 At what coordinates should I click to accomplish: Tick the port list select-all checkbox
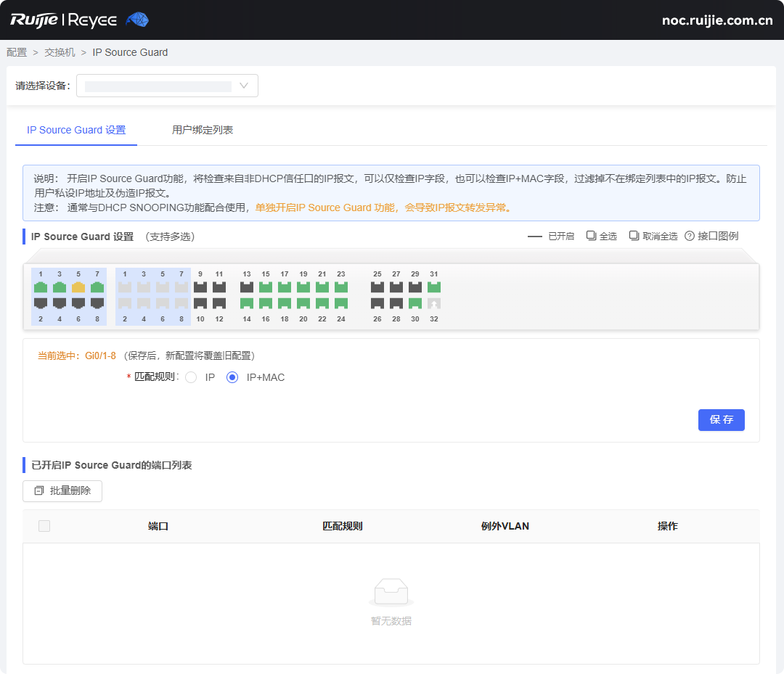pyautogui.click(x=44, y=526)
